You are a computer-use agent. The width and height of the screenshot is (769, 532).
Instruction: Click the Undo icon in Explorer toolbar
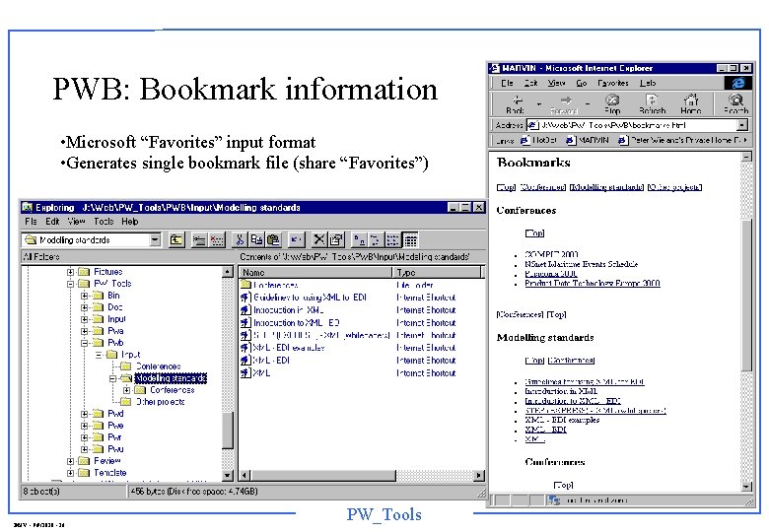(x=296, y=239)
